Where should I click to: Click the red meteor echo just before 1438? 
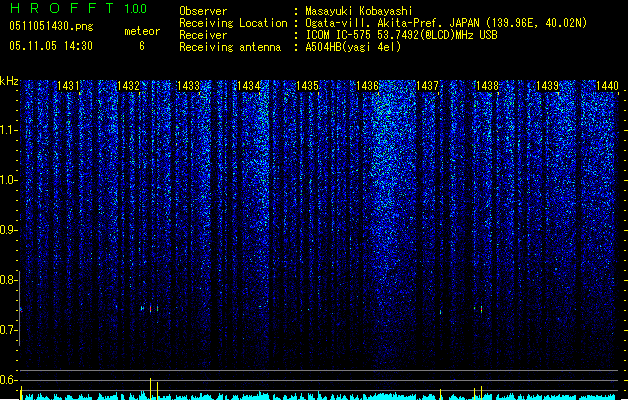[x=481, y=309]
